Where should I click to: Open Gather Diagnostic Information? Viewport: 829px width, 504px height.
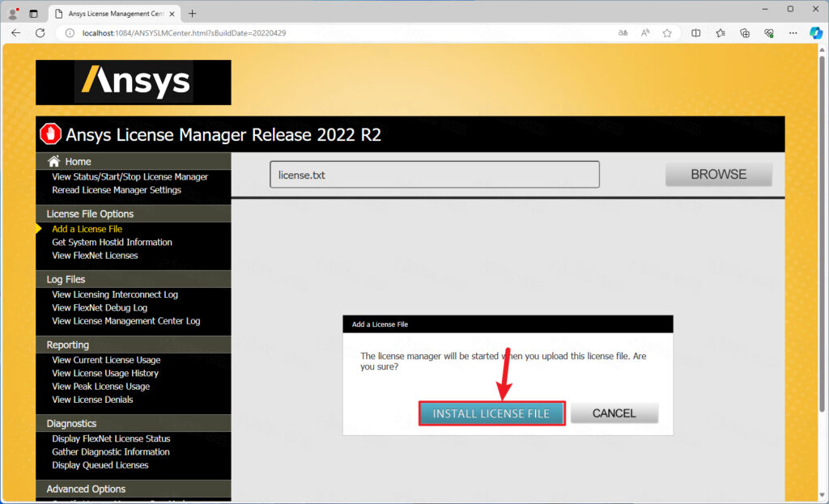point(111,452)
